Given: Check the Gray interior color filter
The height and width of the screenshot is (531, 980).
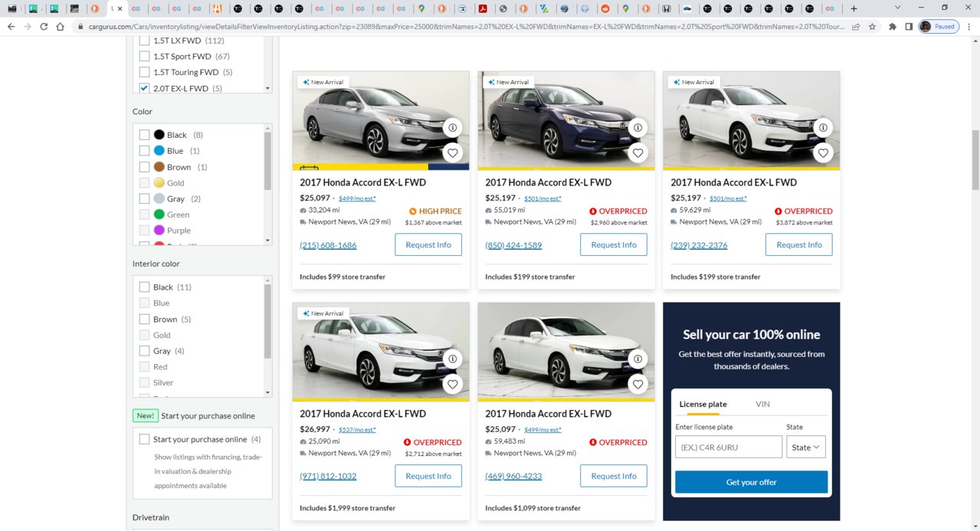Looking at the screenshot, I should [144, 351].
